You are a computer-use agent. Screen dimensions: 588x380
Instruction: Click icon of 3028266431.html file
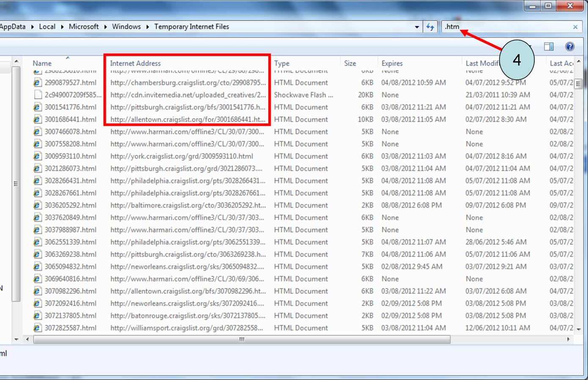pos(37,181)
